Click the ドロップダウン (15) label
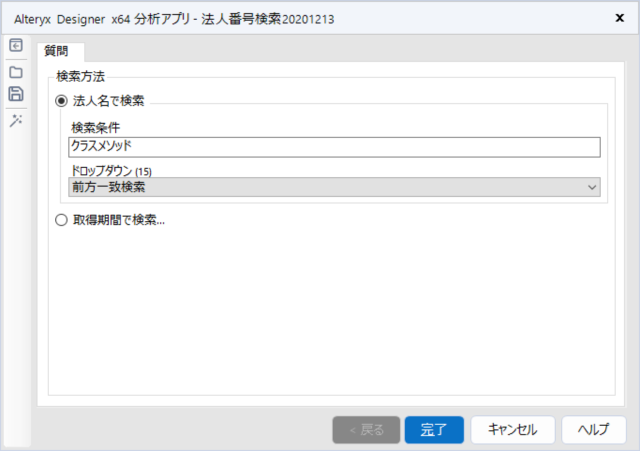 coord(111,171)
